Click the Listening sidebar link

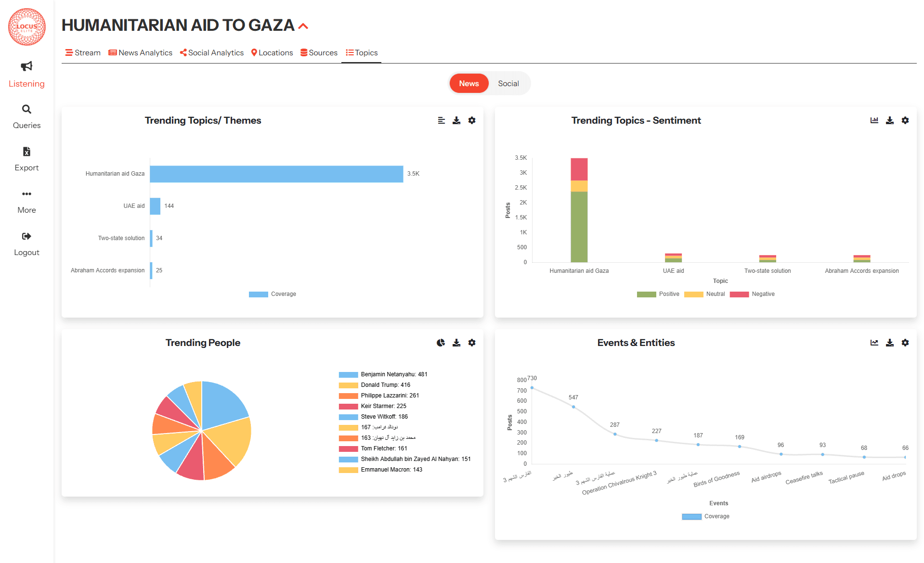point(26,84)
